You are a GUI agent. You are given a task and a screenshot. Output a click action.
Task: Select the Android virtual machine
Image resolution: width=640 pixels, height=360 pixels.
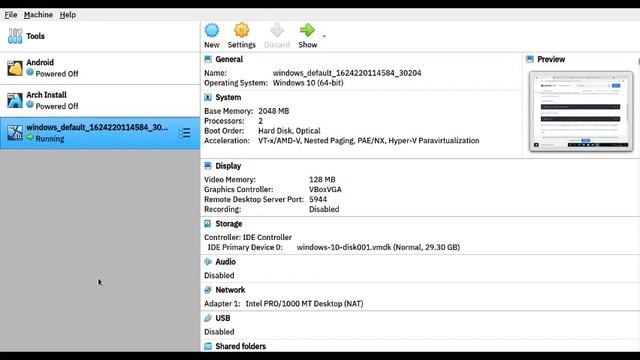coord(100,68)
